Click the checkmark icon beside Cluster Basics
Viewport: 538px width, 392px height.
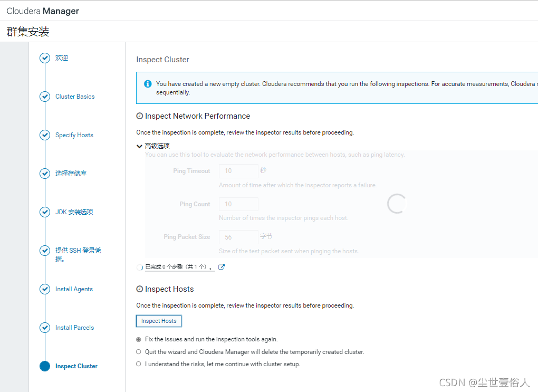(x=45, y=97)
